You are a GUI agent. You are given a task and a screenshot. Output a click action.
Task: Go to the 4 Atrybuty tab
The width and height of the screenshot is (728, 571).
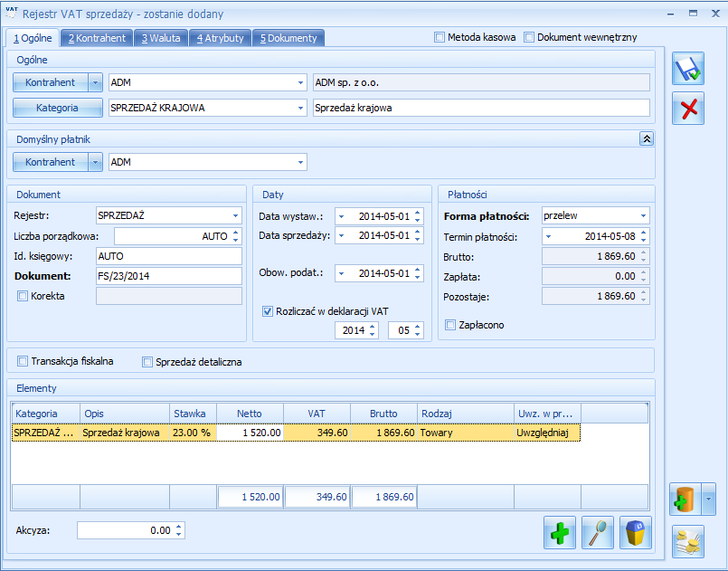pyautogui.click(x=220, y=38)
